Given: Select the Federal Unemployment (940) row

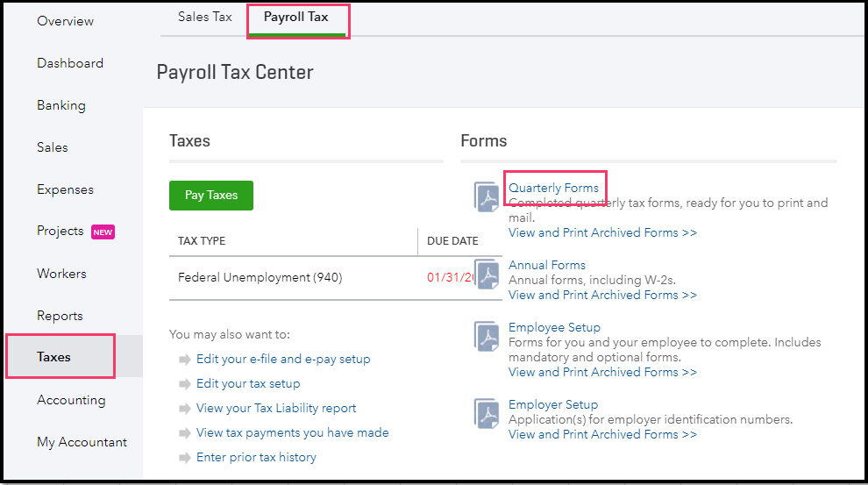Looking at the screenshot, I should click(336, 277).
